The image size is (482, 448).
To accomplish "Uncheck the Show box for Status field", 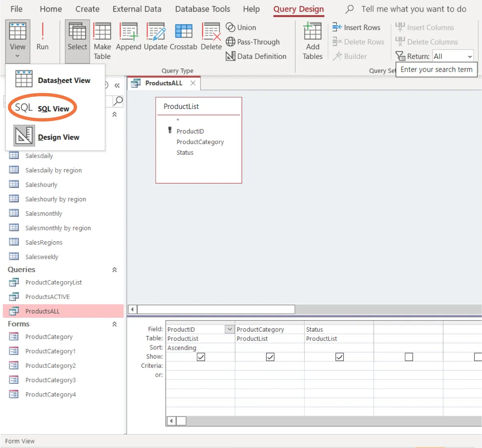I will [339, 357].
